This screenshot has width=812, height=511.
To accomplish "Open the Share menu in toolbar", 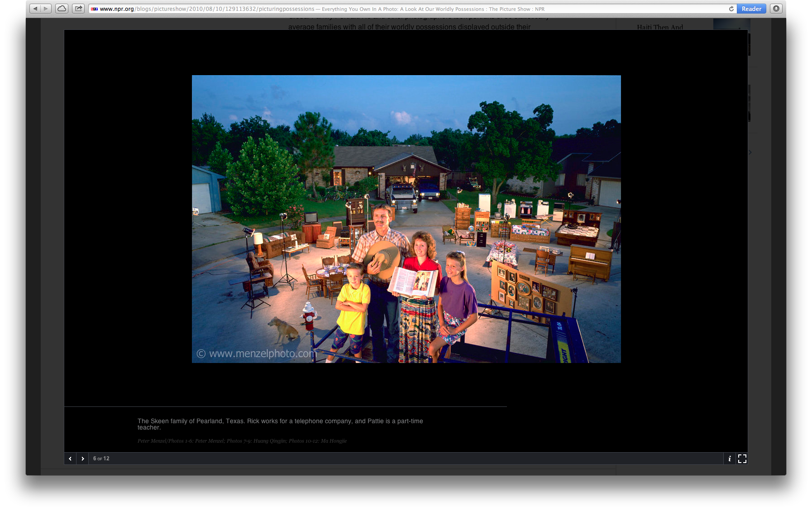I will pyautogui.click(x=78, y=9).
